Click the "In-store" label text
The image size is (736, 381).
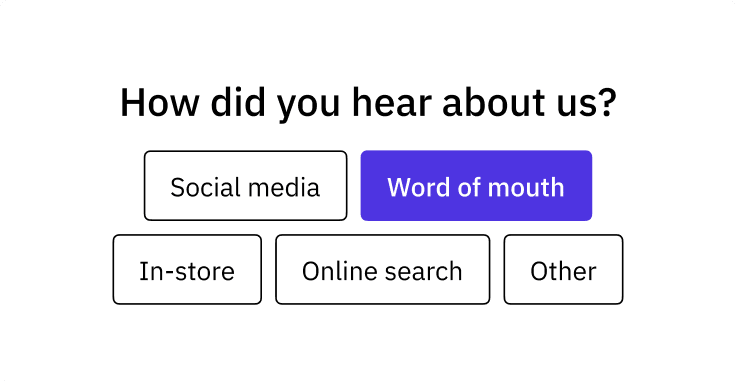click(187, 271)
